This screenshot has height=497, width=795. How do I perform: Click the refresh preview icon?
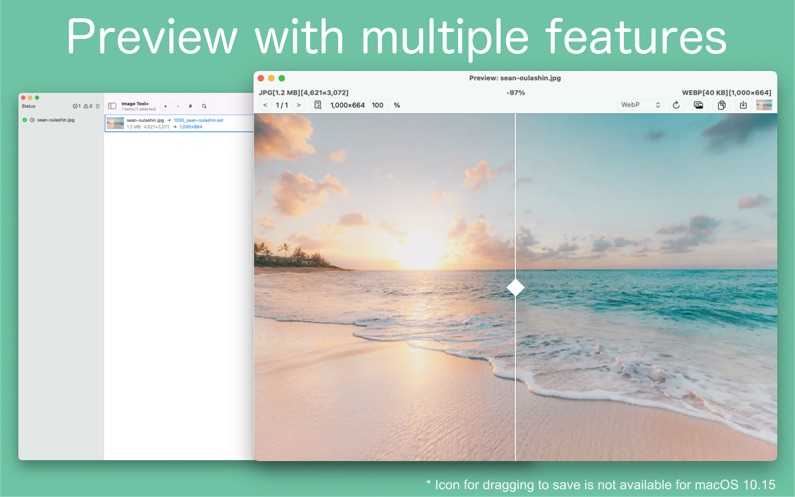(677, 105)
